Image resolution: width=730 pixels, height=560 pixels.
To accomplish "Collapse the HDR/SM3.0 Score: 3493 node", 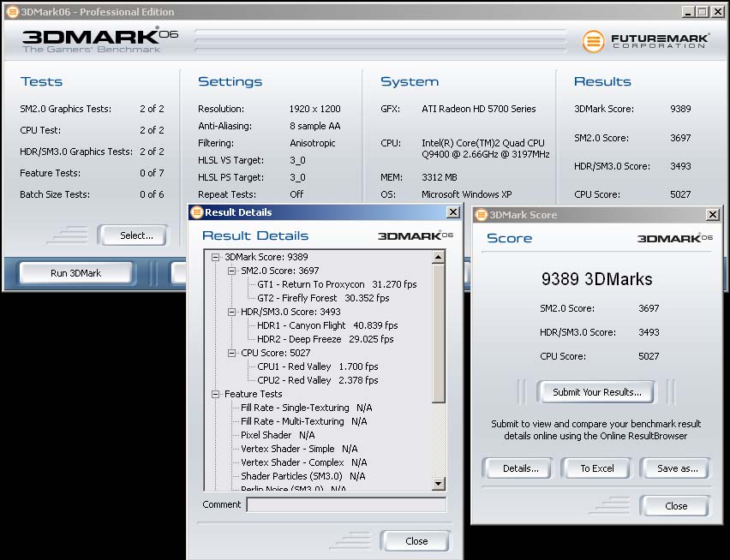I will [x=231, y=312].
